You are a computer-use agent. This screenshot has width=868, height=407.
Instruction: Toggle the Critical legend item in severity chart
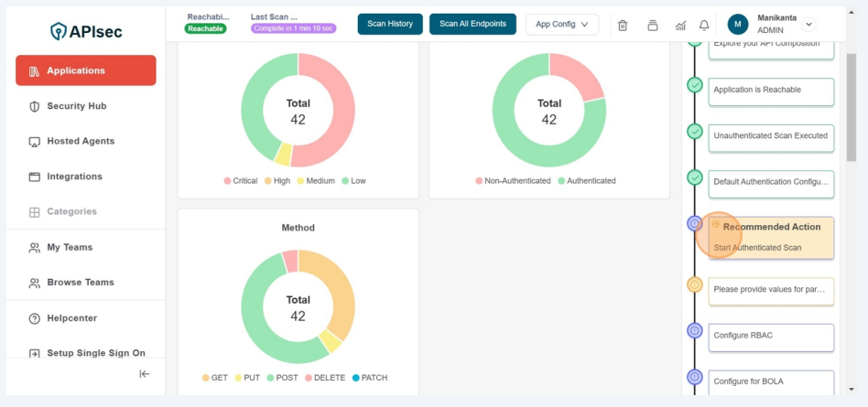point(241,181)
